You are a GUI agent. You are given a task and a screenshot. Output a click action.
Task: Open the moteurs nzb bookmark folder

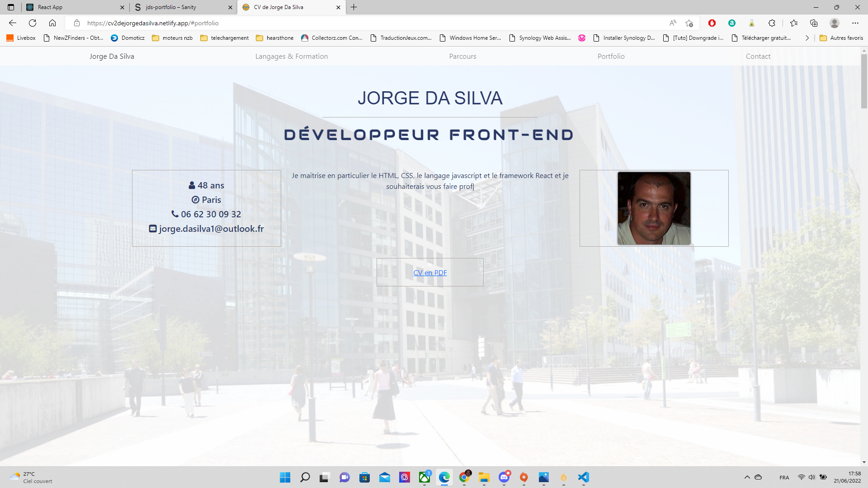pyautogui.click(x=172, y=38)
